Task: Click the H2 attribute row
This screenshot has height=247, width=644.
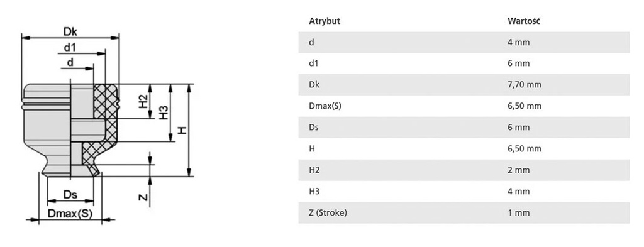Action: tap(464, 170)
